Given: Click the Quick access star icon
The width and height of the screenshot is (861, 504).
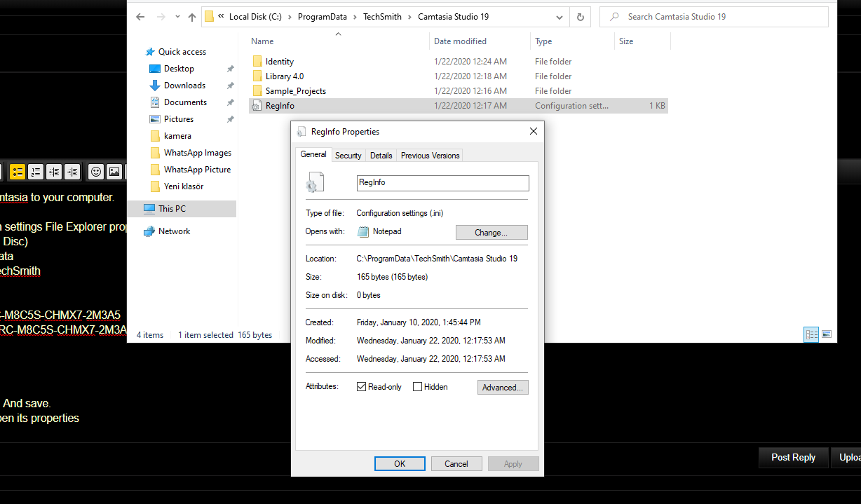Looking at the screenshot, I should tap(150, 52).
